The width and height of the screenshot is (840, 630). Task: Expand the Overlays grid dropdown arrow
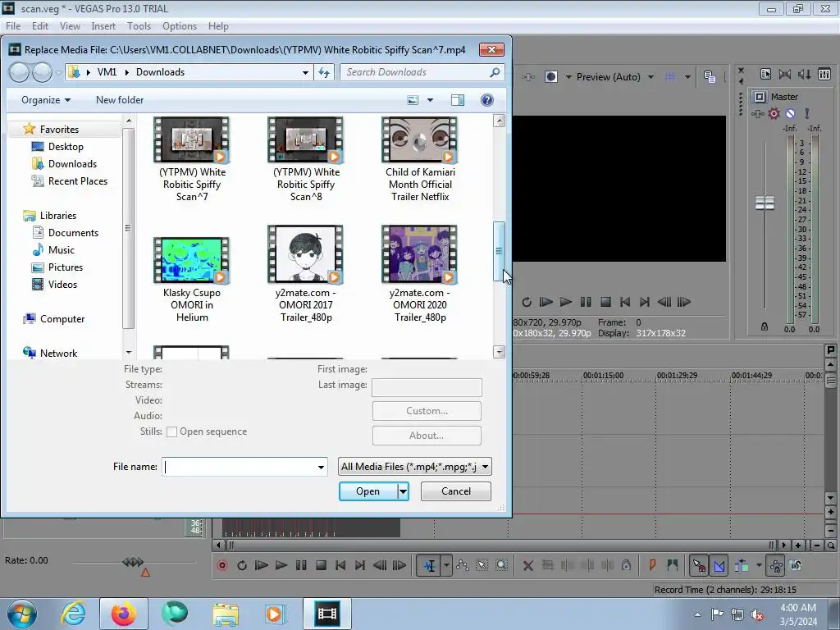click(687, 76)
